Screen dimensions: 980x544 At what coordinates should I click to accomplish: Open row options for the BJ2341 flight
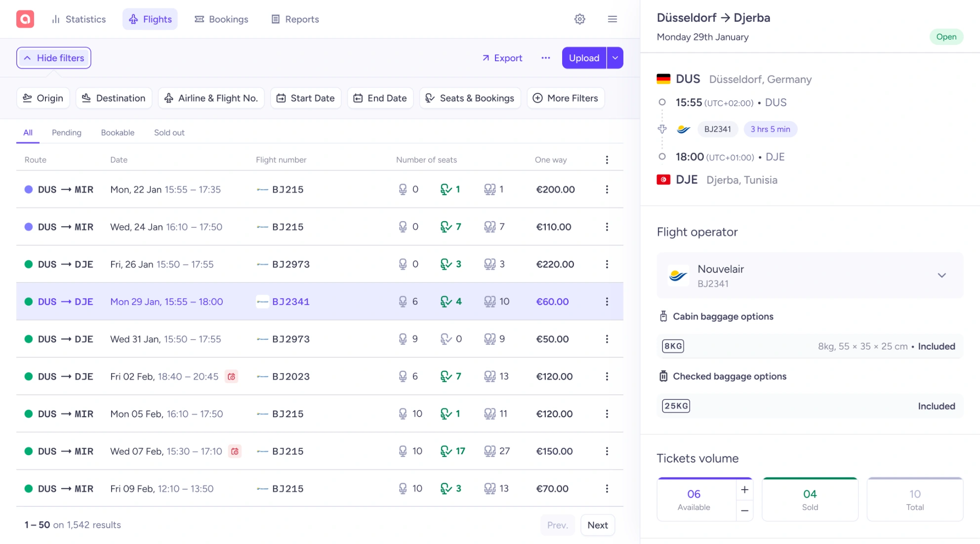[607, 302]
